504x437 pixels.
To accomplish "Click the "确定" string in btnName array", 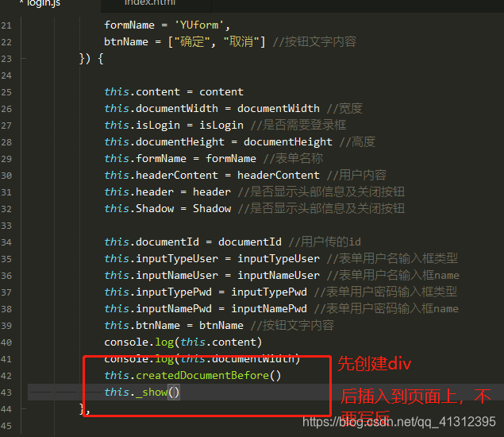I will pyautogui.click(x=192, y=41).
